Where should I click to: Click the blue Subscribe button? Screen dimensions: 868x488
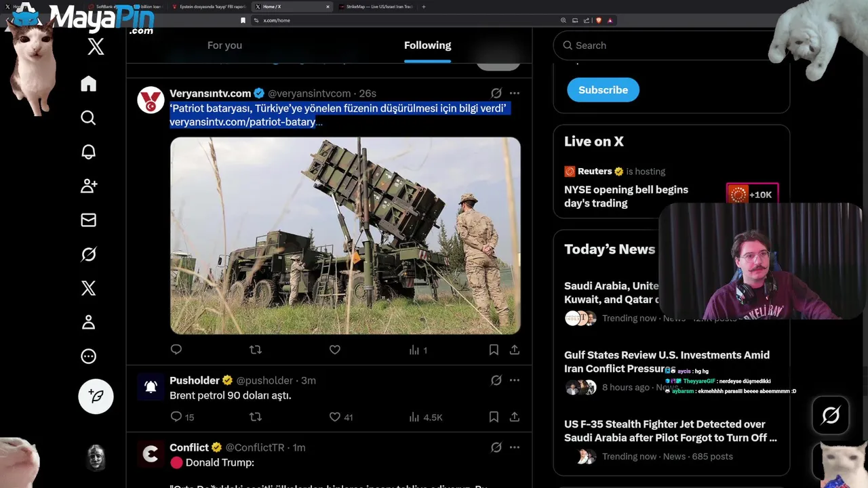603,89
